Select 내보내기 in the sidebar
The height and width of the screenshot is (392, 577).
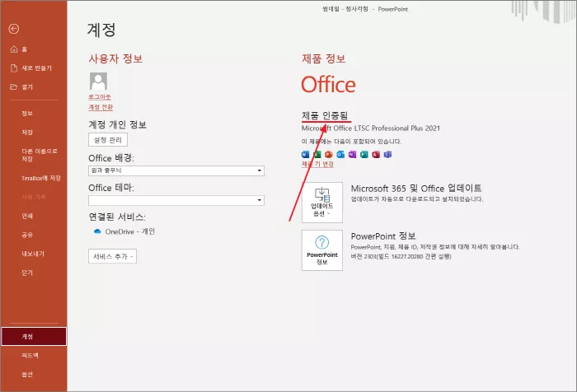(33, 254)
